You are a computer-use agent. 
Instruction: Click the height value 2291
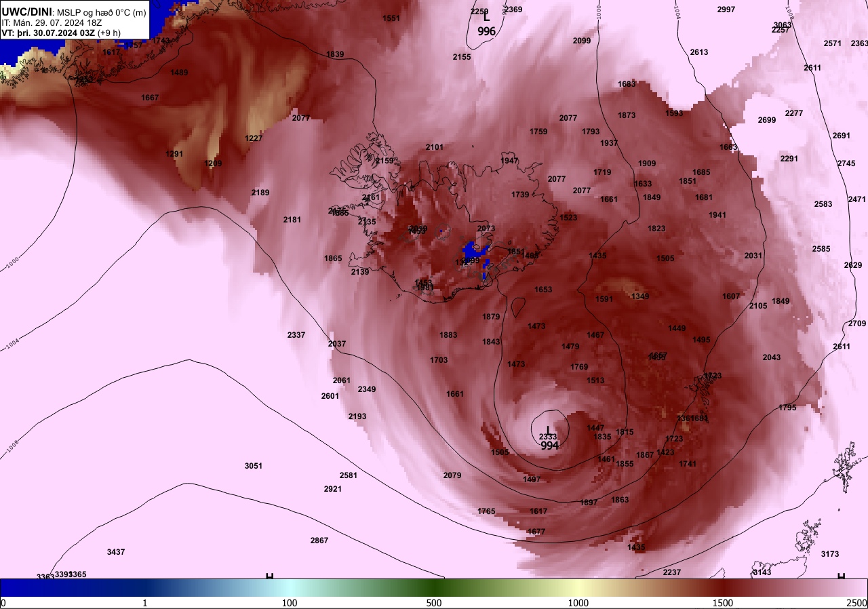[789, 159]
